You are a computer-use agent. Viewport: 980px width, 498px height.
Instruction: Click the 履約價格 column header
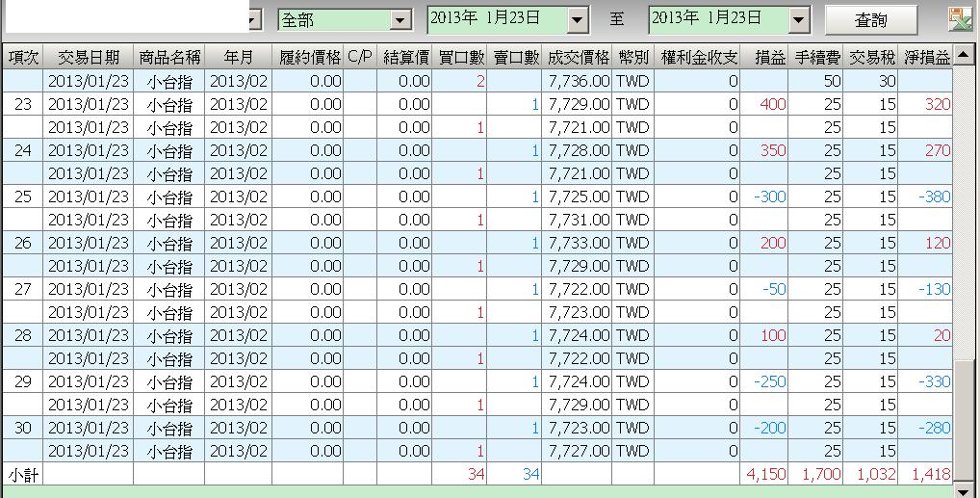[x=308, y=58]
